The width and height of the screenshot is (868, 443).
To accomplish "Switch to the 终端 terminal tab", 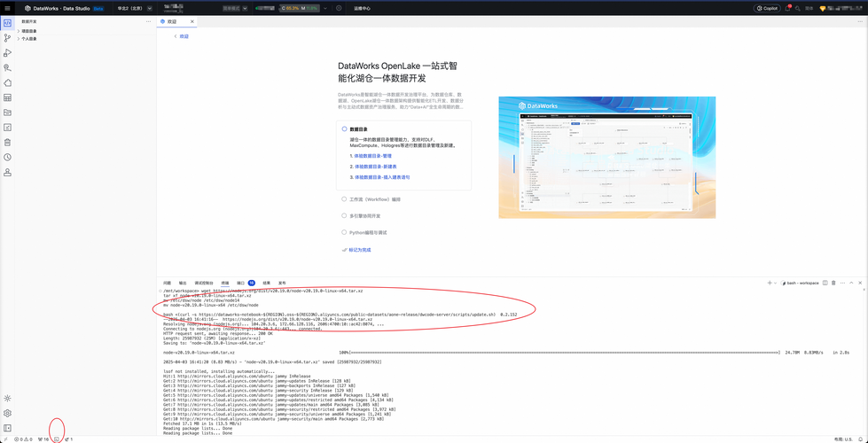I will point(225,283).
